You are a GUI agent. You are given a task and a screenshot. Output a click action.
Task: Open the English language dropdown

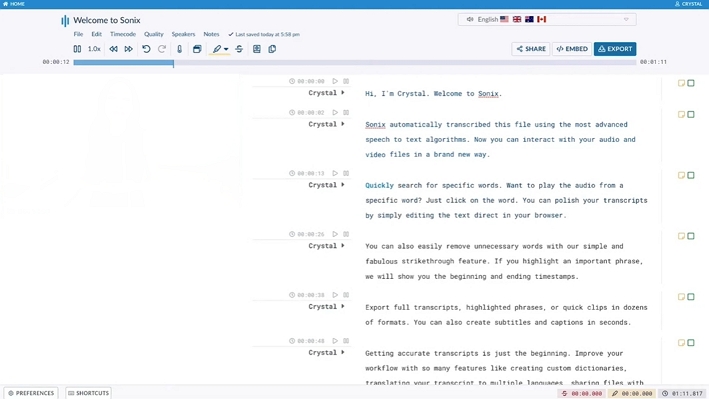547,19
